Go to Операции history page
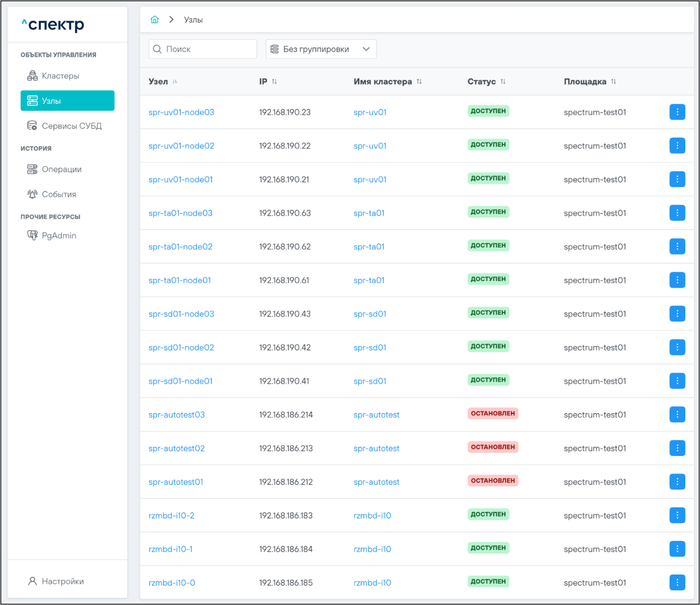 pos(61,169)
